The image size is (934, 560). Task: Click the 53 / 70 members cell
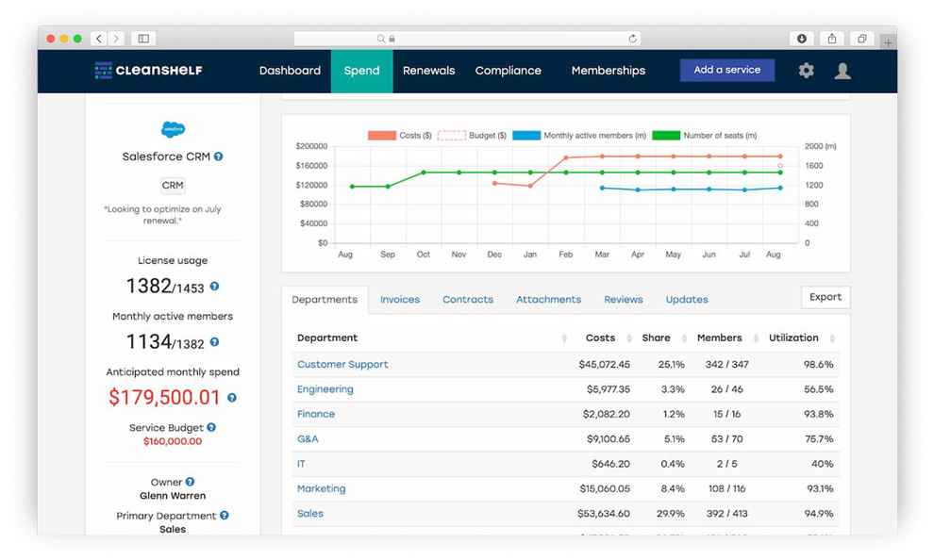click(726, 439)
